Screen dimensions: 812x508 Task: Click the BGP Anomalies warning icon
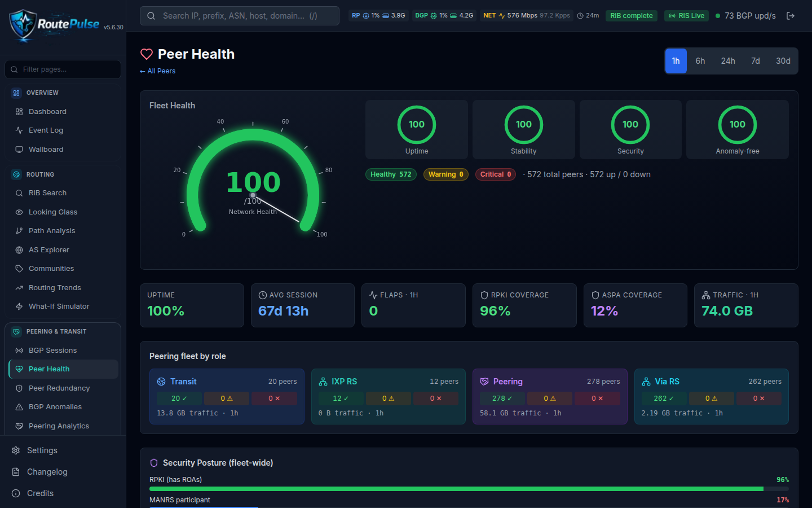point(19,407)
